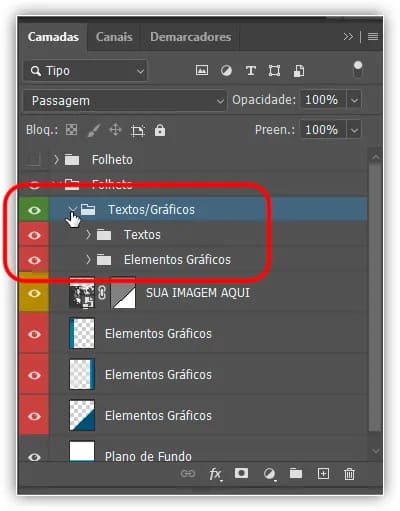Click thumbnail with left blue stripe
The height and width of the screenshot is (511, 400).
[82, 334]
